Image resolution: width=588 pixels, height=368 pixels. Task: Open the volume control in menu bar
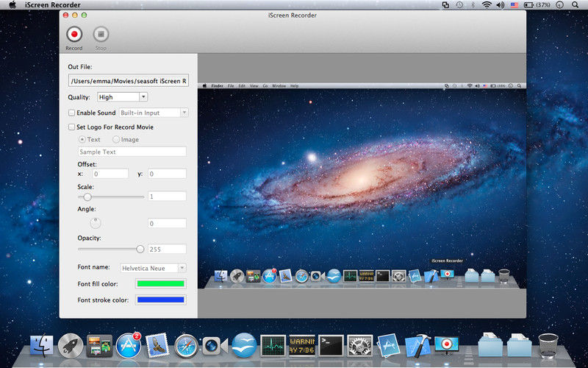tap(501, 5)
